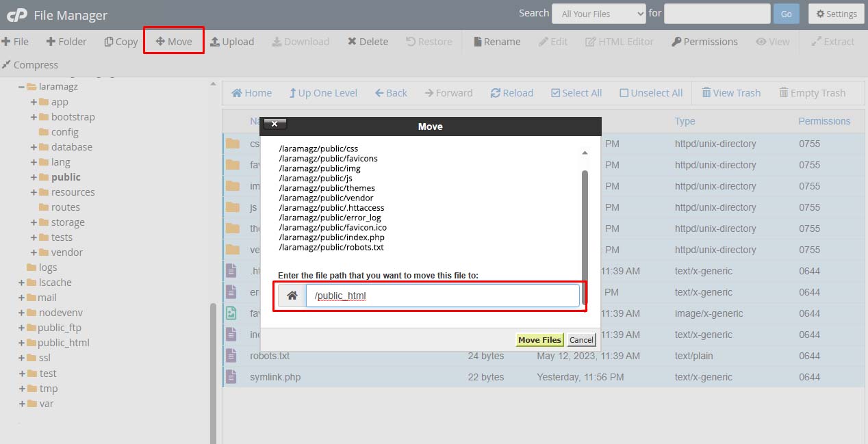Click the cPanel logo icon

[x=17, y=14]
